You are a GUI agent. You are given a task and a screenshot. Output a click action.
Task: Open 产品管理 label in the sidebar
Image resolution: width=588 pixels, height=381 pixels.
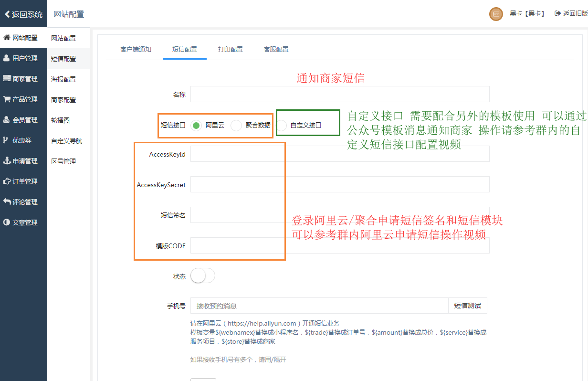point(25,99)
